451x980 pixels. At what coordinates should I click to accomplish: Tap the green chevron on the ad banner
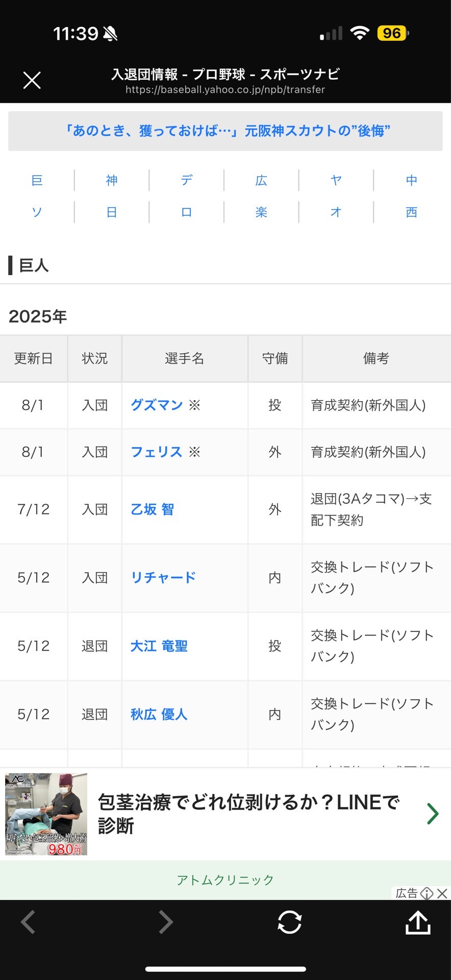(433, 814)
